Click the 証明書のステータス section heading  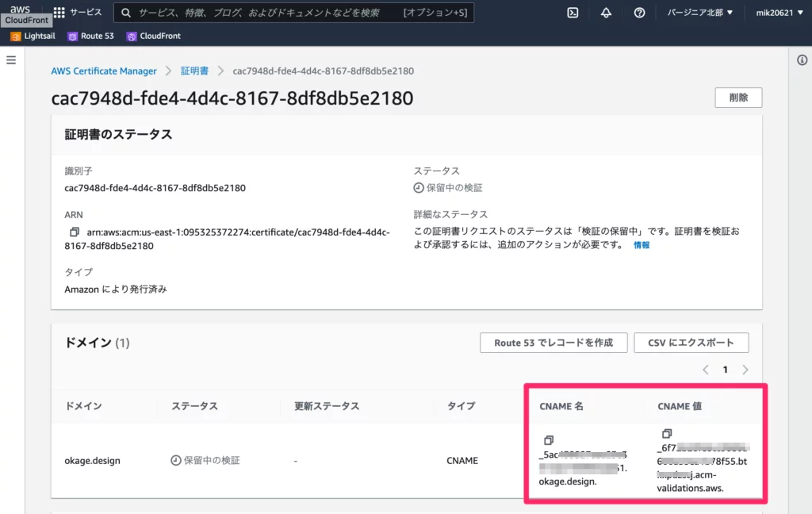pyautogui.click(x=118, y=135)
